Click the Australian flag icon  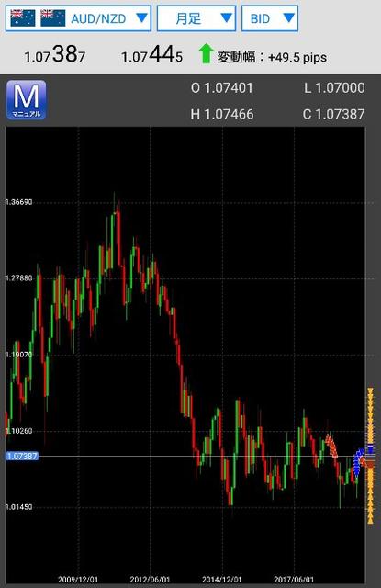coord(23,18)
